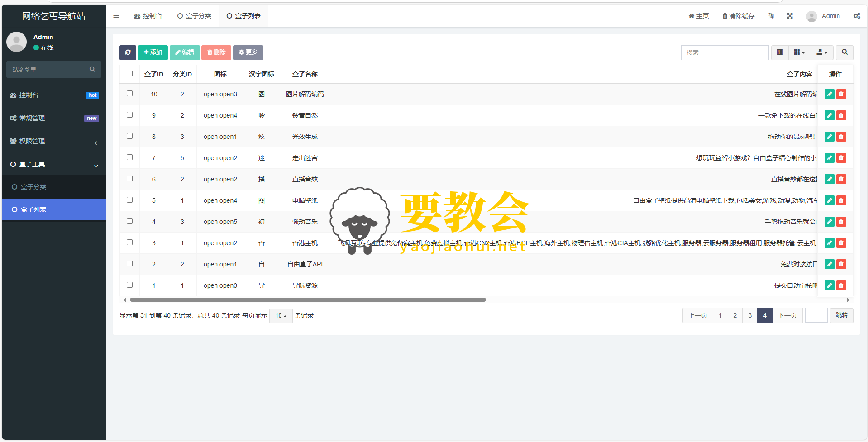Switch to the 控制台 tab
868x442 pixels.
[148, 16]
